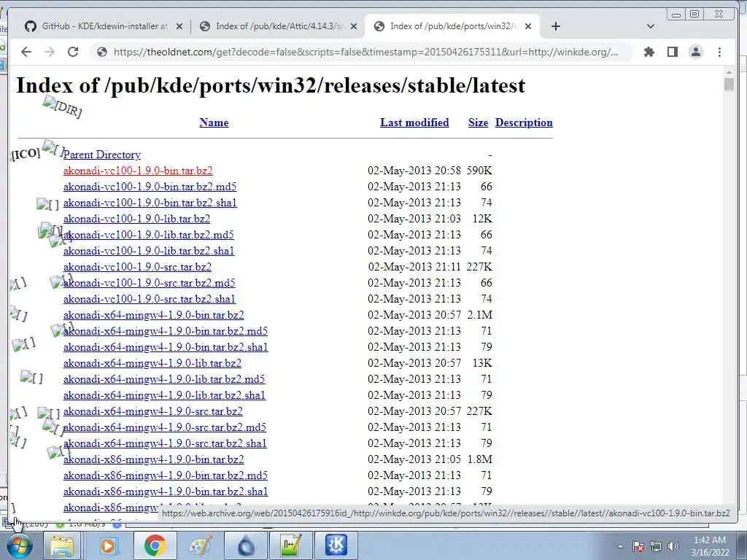Open akonadi-x64-mingw4-1.9.0-src.tar.bz2.md5
Image resolution: width=747 pixels, height=560 pixels.
click(x=165, y=427)
